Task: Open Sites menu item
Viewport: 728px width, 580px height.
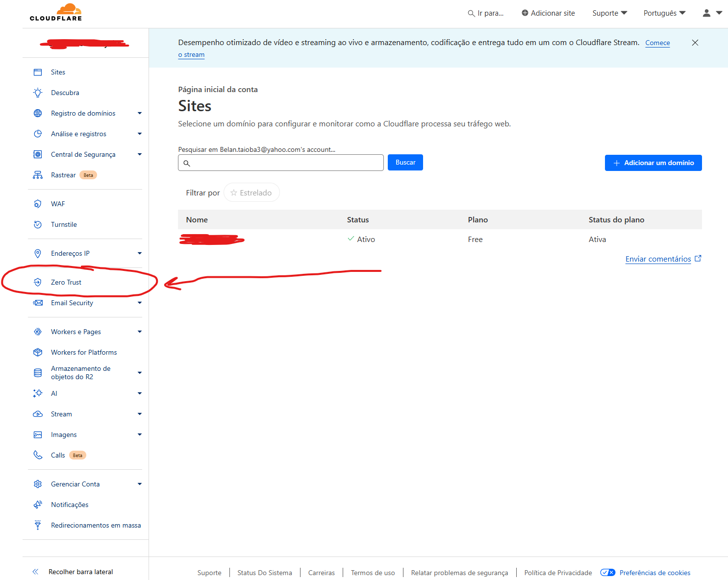Action: coord(58,72)
